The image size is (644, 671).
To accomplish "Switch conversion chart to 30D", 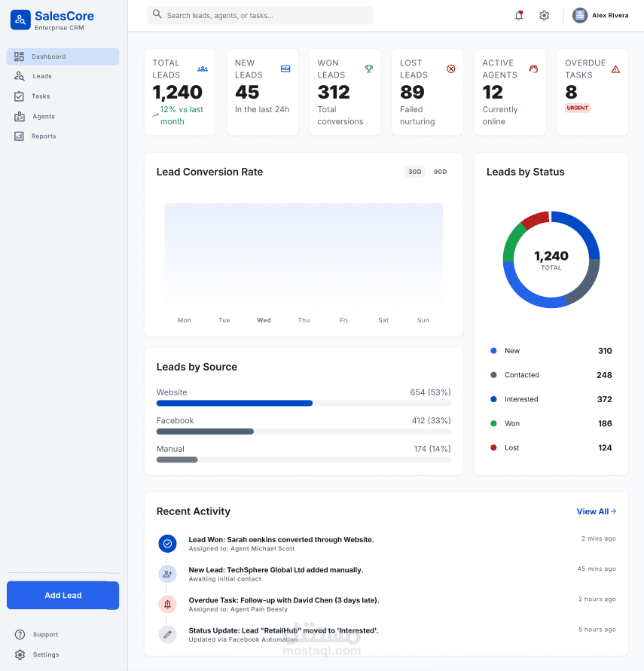I will coord(414,172).
